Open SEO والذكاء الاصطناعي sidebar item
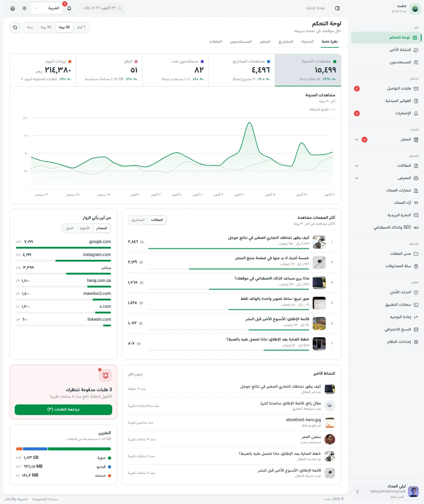The image size is (424, 504). pyautogui.click(x=386, y=228)
